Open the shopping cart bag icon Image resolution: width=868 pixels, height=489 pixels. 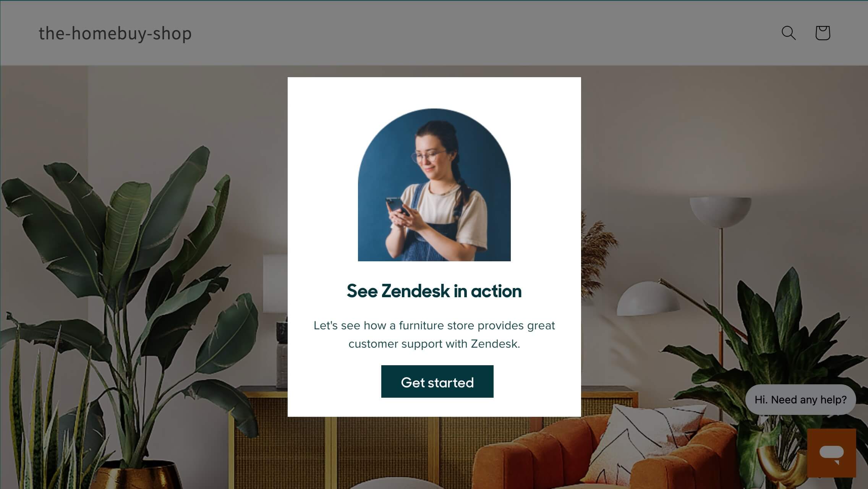(x=823, y=33)
